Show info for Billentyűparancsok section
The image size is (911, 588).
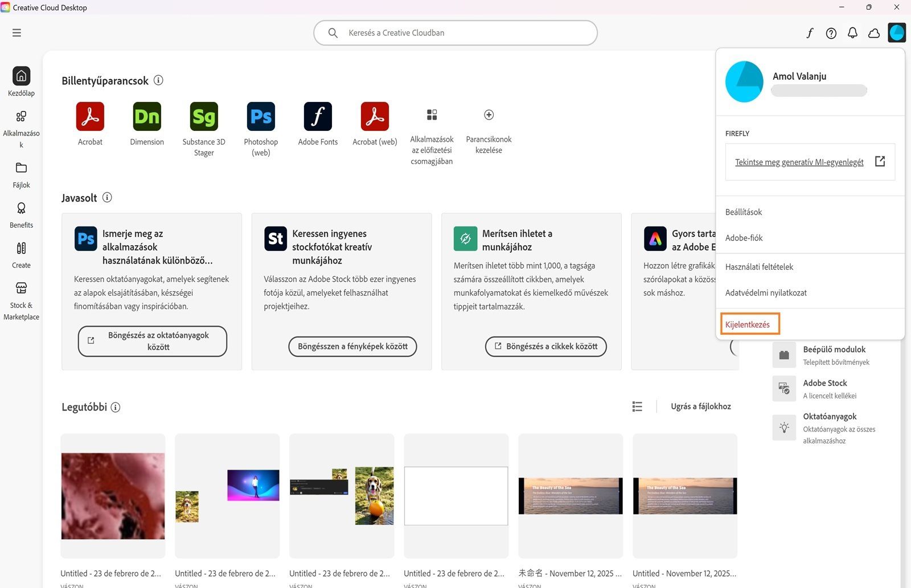point(158,80)
